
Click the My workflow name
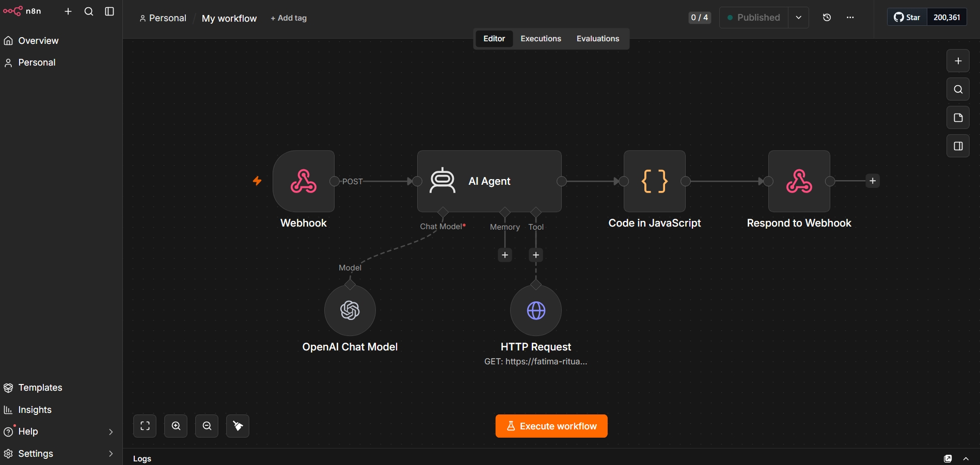pyautogui.click(x=229, y=19)
